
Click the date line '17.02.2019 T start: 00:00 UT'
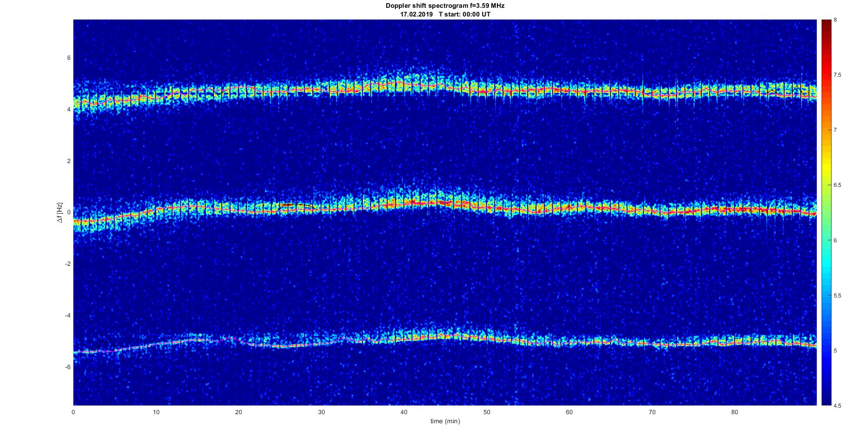pos(445,14)
